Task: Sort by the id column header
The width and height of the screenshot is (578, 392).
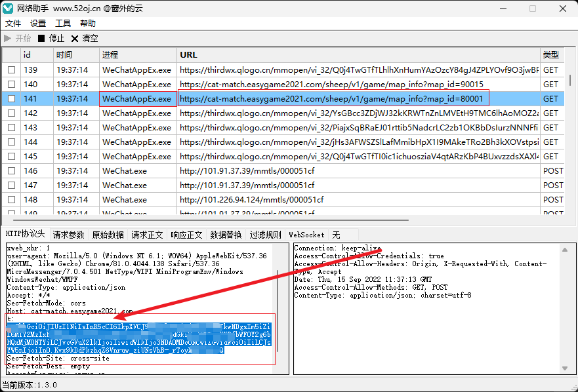Action: click(x=37, y=55)
